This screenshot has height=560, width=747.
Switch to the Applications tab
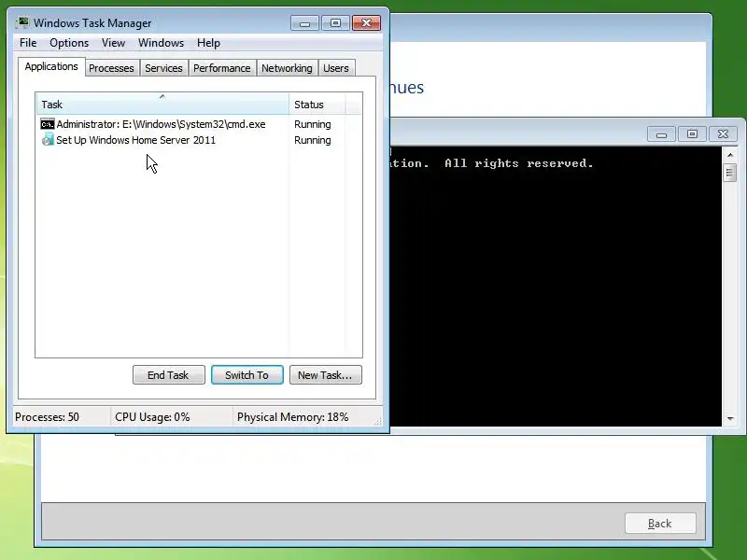(x=51, y=66)
